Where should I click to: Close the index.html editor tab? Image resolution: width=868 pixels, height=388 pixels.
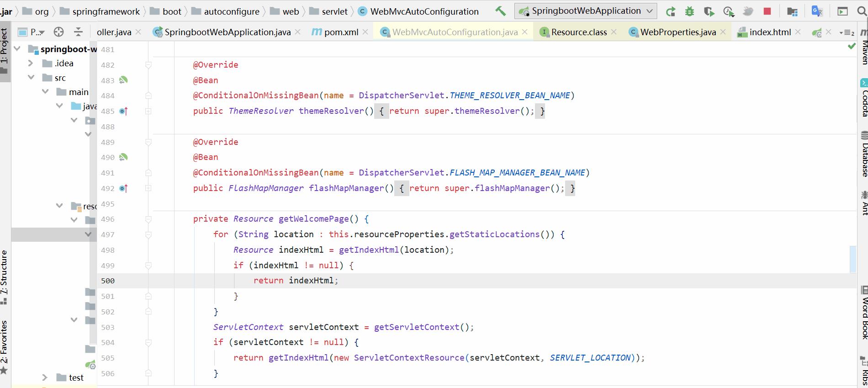pos(798,32)
